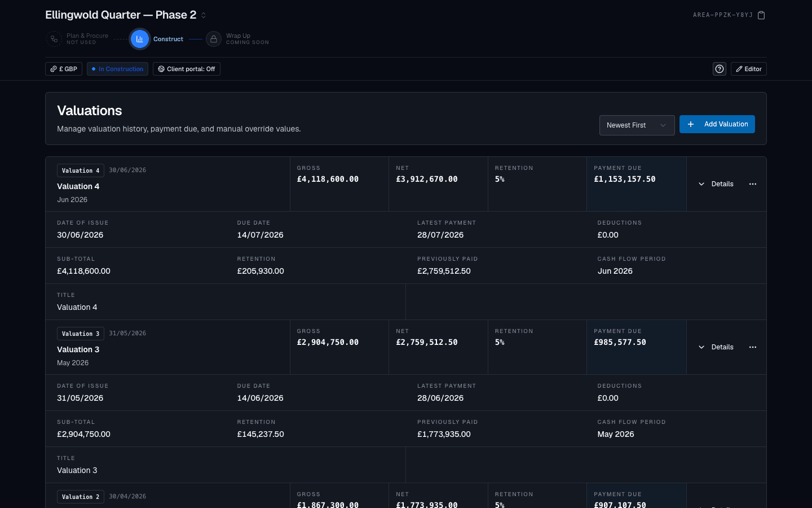Select payment due £985,577.50
Viewport: 812px width, 508px height.
[x=620, y=342]
